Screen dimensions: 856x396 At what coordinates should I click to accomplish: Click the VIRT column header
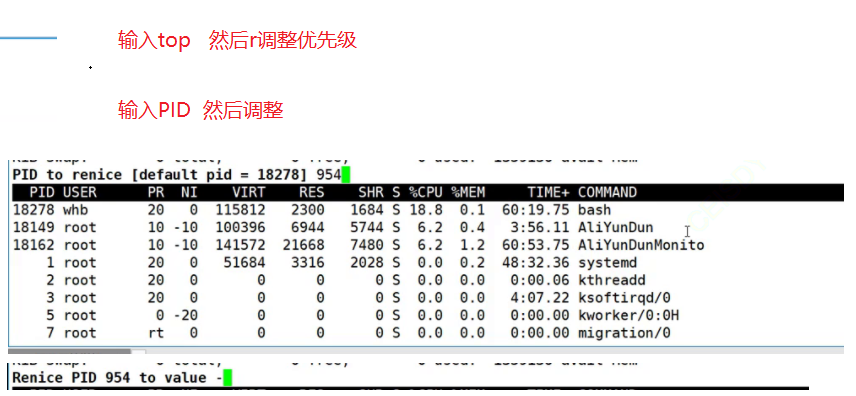click(248, 192)
